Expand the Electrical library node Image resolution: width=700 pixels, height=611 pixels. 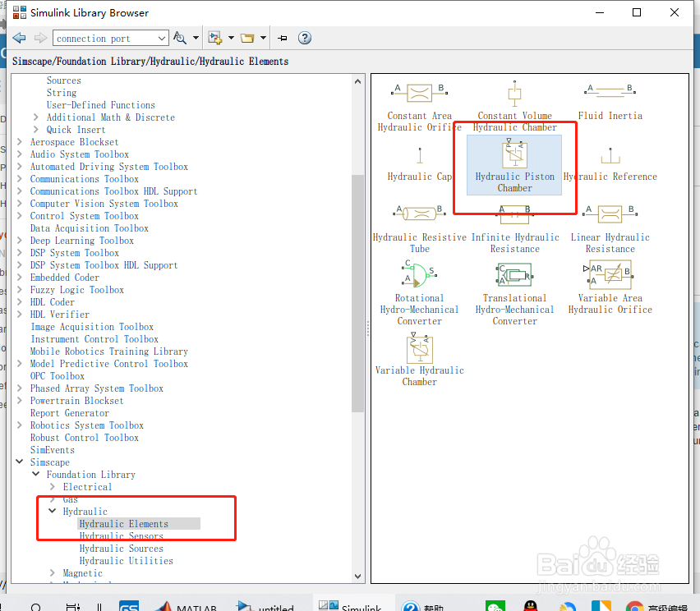tap(53, 486)
